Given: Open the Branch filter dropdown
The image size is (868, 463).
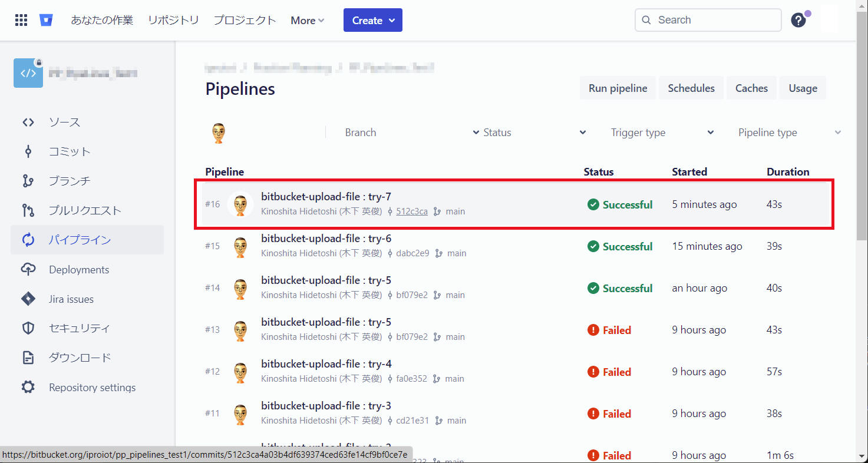Looking at the screenshot, I should (412, 133).
